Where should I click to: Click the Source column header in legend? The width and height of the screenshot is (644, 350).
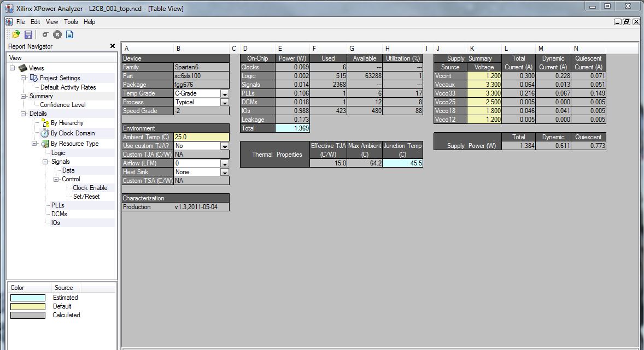point(63,288)
